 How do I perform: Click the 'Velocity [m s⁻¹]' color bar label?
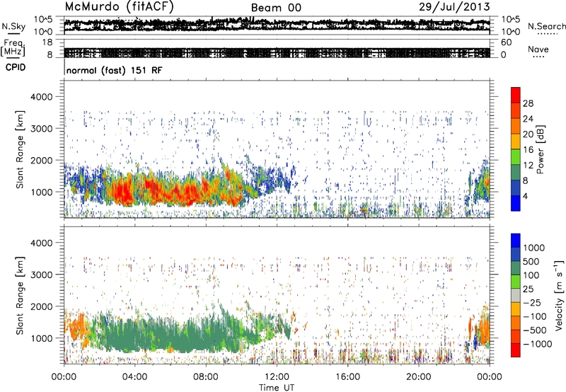point(559,295)
